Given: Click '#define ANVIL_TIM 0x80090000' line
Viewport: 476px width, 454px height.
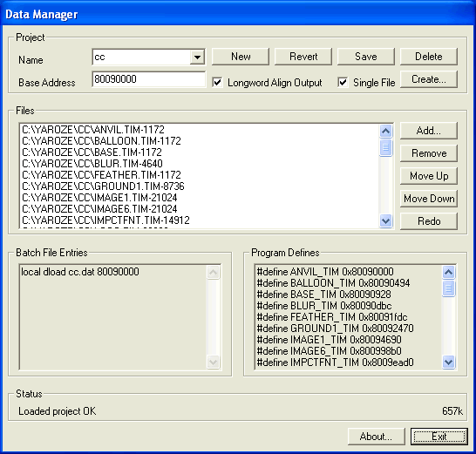Looking at the screenshot, I should point(325,272).
